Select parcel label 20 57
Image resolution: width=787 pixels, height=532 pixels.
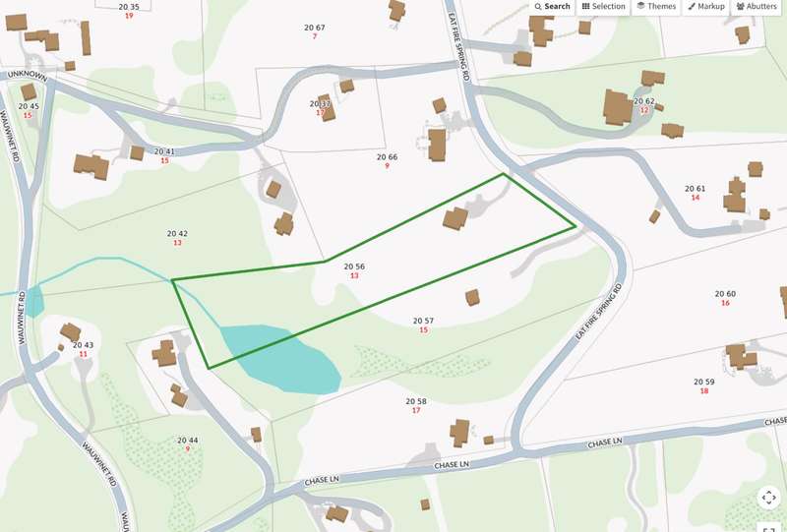click(x=423, y=321)
